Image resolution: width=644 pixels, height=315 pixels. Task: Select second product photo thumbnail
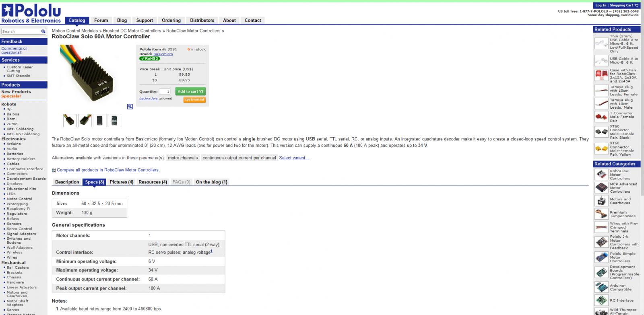(x=85, y=120)
